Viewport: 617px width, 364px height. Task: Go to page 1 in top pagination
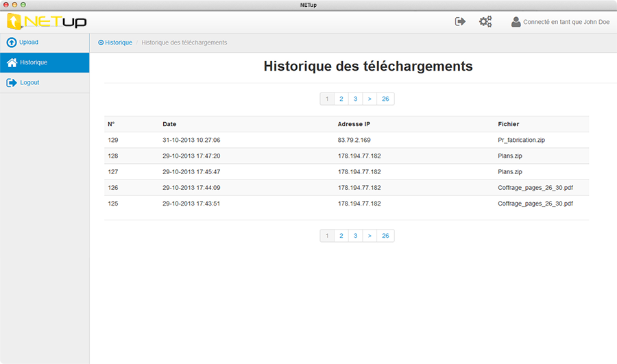(x=327, y=99)
